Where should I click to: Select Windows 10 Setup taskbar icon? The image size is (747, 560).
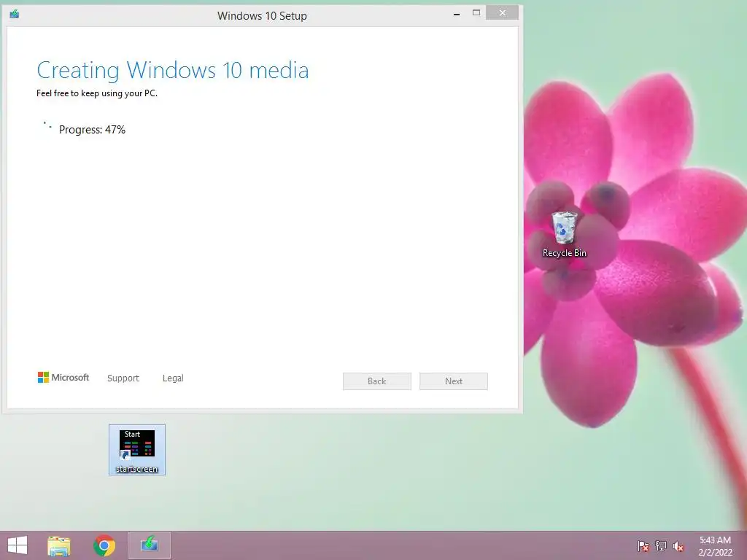pos(149,545)
